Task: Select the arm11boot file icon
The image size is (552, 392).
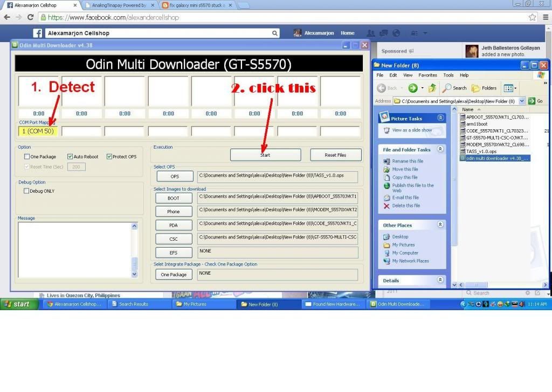Action: 462,124
